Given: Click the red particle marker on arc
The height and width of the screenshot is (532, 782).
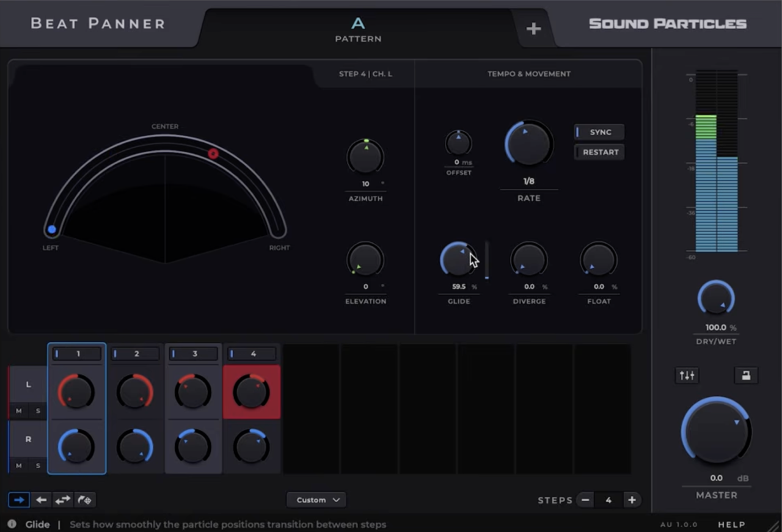Looking at the screenshot, I should 213,153.
